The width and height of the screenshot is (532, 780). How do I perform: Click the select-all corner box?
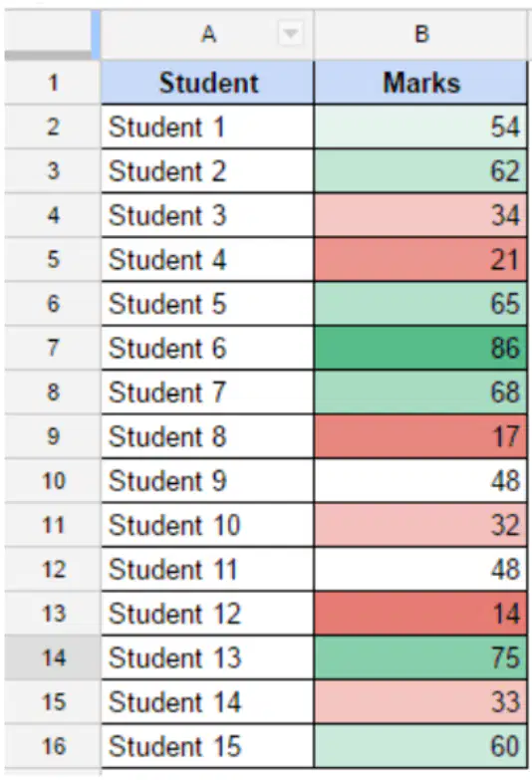(48, 34)
